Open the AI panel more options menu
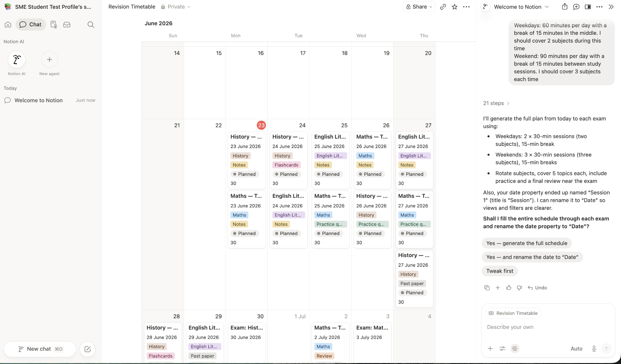 click(x=599, y=7)
